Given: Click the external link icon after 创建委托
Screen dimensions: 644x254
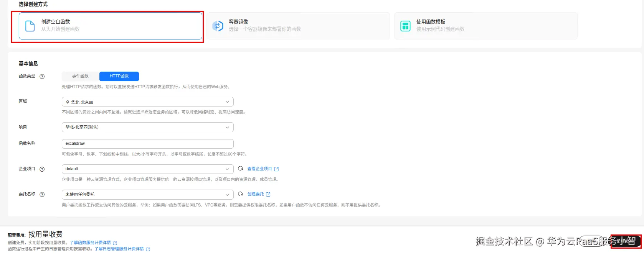Looking at the screenshot, I should (268, 194).
